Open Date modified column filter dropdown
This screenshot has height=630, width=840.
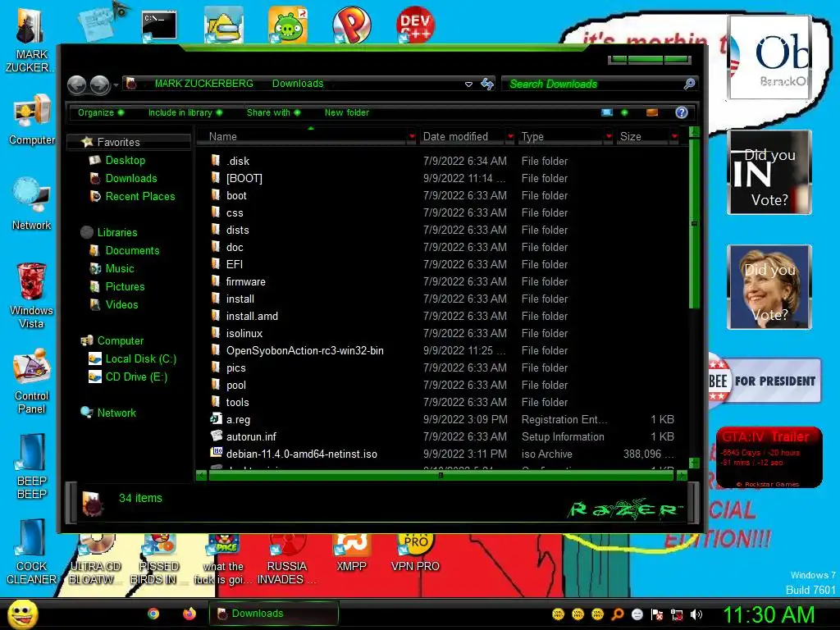[x=510, y=137]
